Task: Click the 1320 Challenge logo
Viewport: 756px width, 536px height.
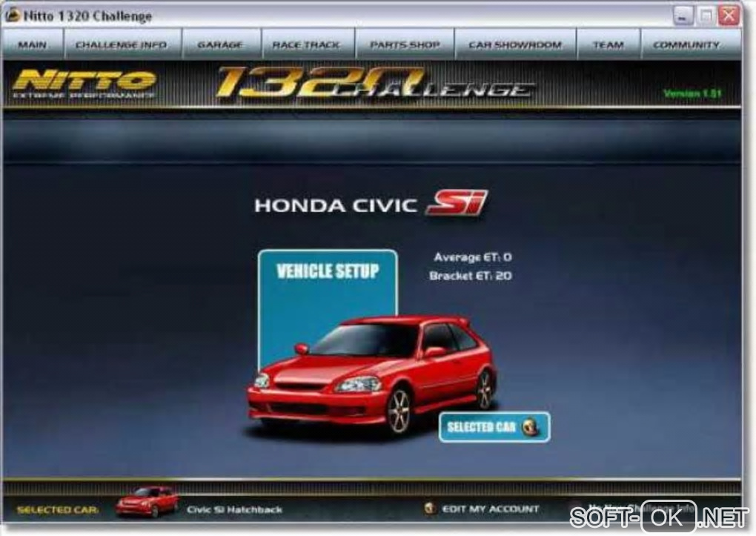Action: (x=374, y=82)
